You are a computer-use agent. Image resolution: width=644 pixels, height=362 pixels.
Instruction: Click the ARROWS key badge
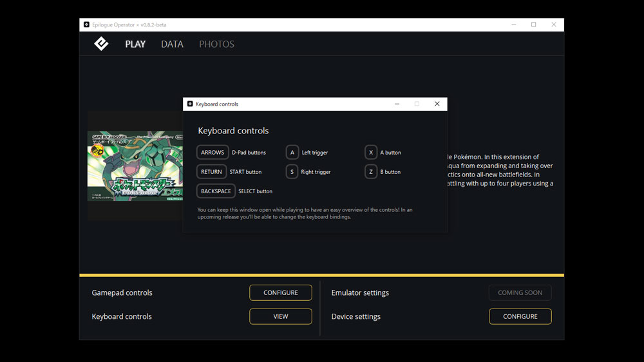pyautogui.click(x=213, y=153)
